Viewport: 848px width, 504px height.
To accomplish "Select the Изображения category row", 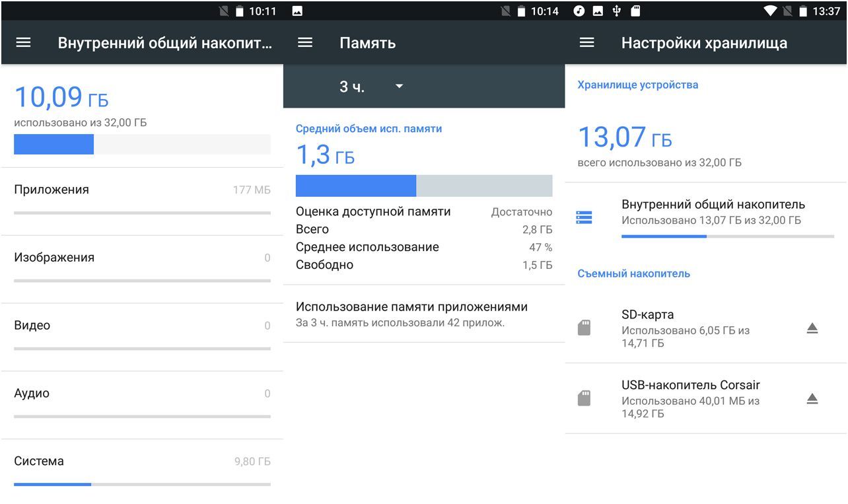I will tap(142, 257).
